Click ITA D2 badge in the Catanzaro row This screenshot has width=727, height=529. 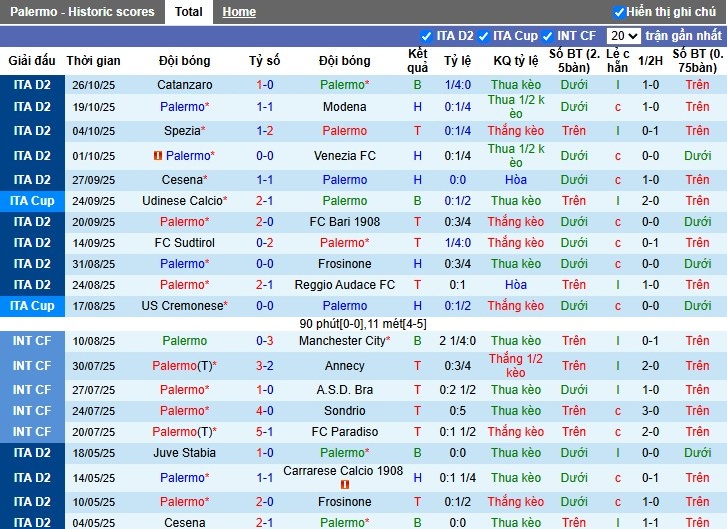pos(33,85)
